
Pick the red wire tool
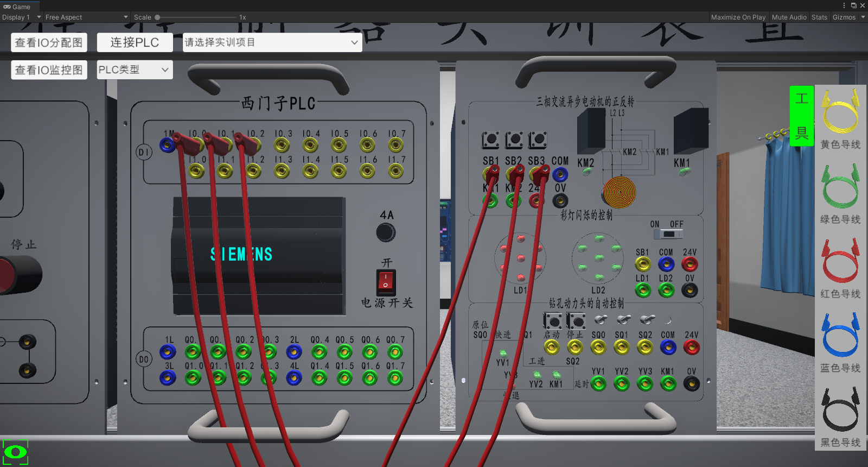click(840, 261)
